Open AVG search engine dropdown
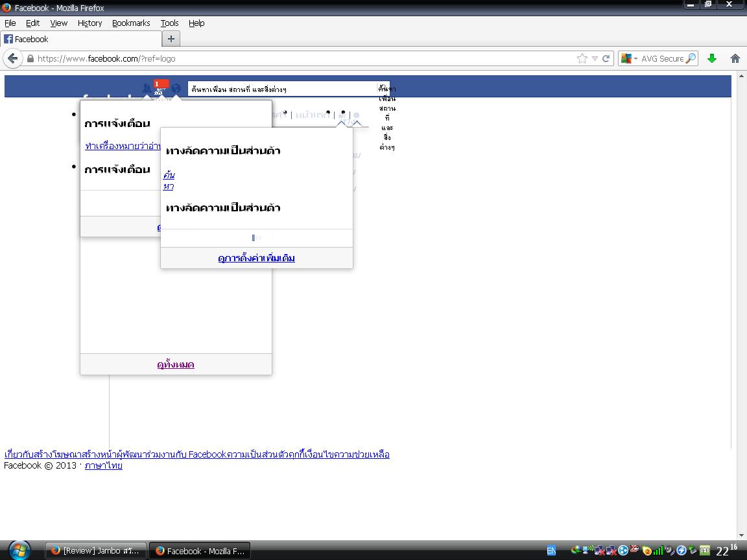Viewport: 747px width, 560px height. [x=629, y=58]
